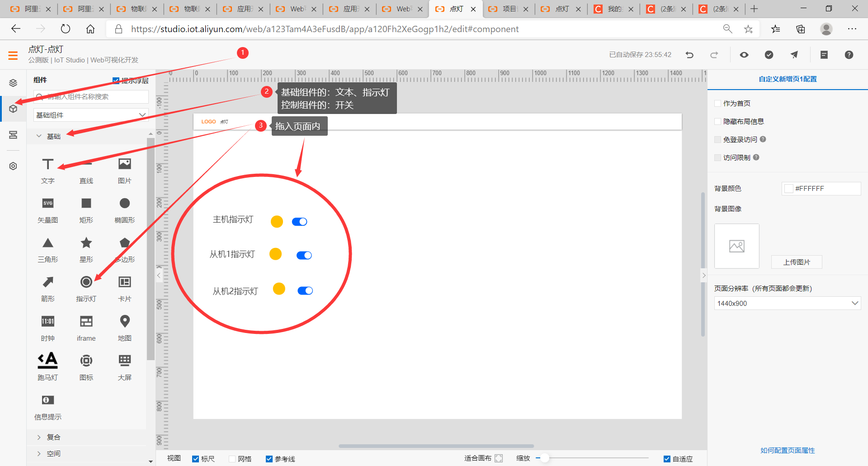Viewport: 868px width, 466px height.
Task: Select the 指示灯 indicator light component
Action: [86, 289]
